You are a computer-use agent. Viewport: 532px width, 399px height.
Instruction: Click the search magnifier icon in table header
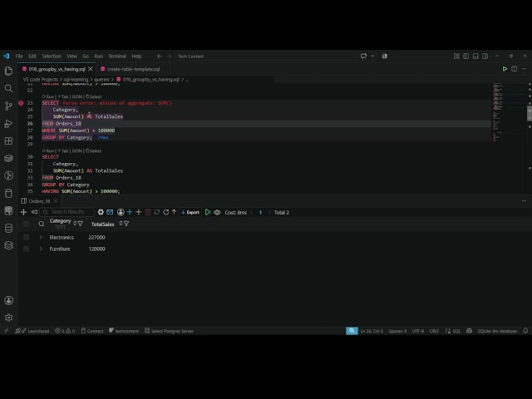(x=42, y=224)
